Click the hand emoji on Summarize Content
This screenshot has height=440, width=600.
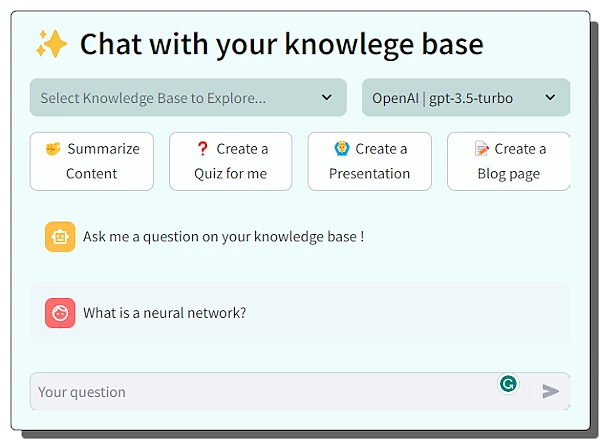tap(53, 149)
